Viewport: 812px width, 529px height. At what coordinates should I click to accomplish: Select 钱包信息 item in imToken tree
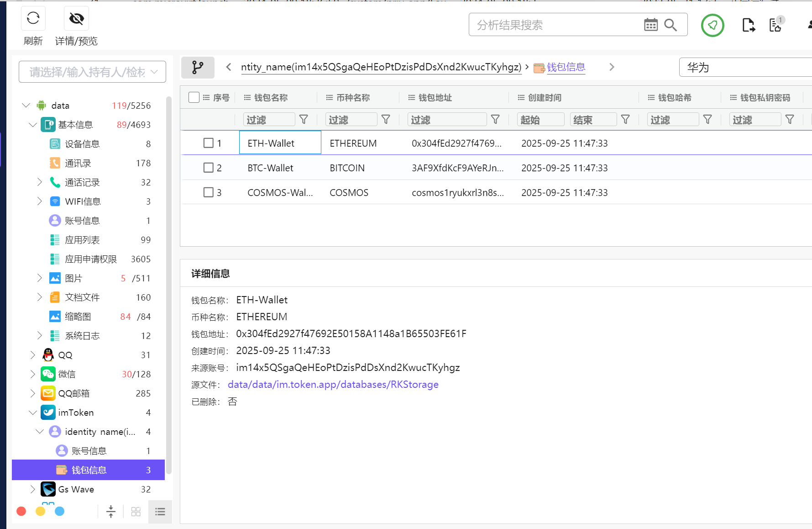coord(89,470)
